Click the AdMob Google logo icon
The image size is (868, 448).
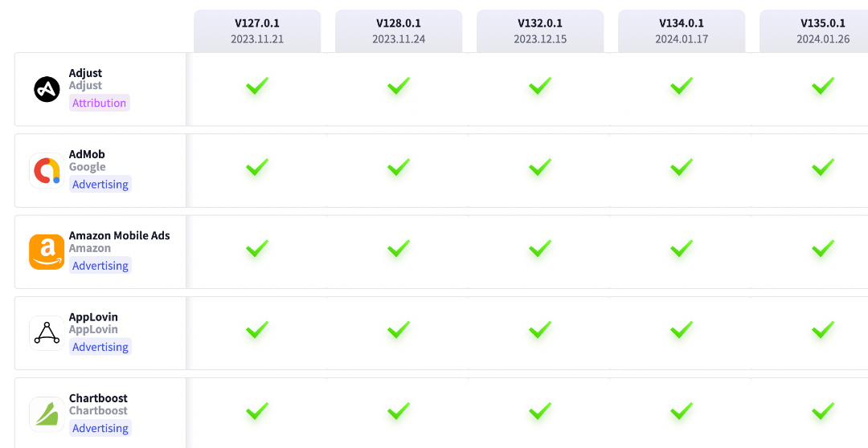click(x=47, y=170)
